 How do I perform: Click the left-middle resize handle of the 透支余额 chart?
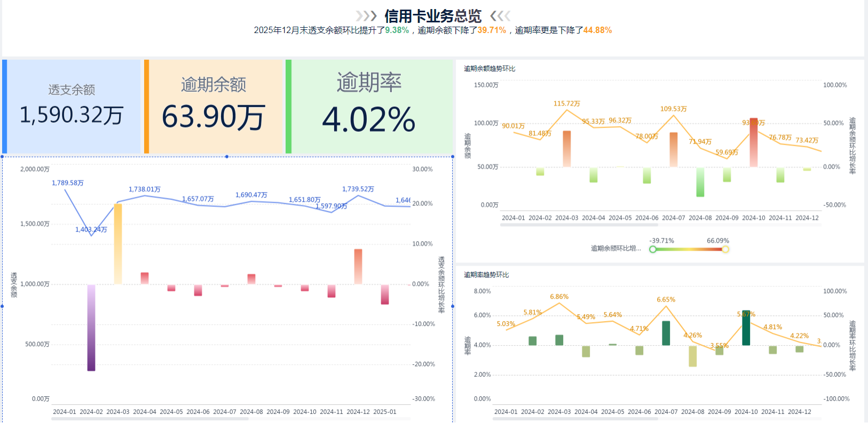pos(2,306)
